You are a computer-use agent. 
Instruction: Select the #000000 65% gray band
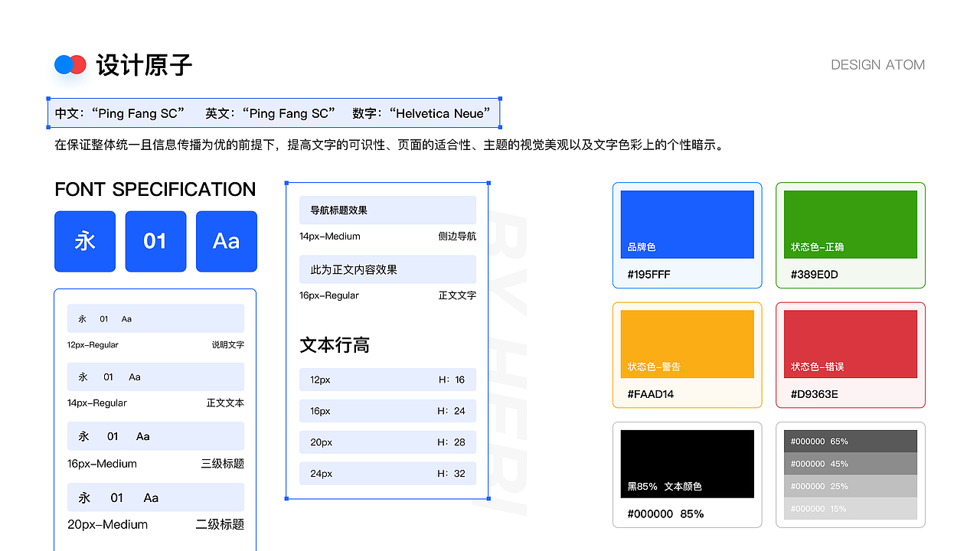851,441
